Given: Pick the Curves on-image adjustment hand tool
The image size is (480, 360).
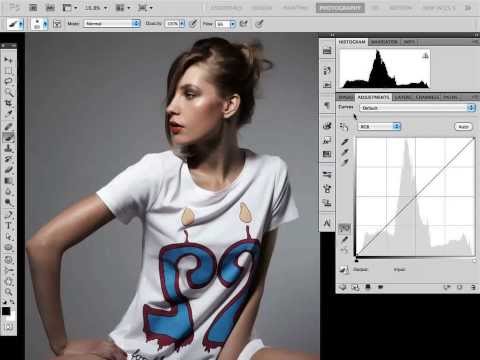Looking at the screenshot, I should [344, 127].
